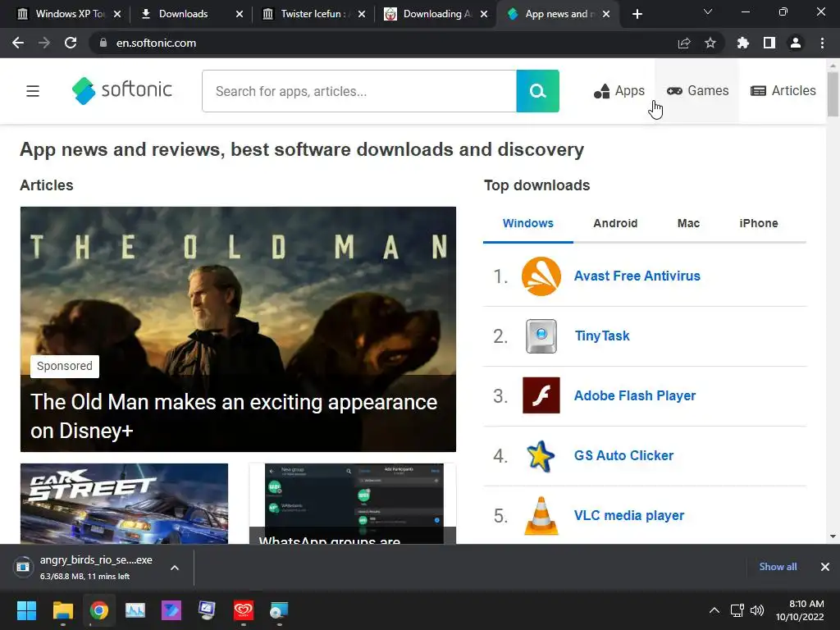The height and width of the screenshot is (630, 840).
Task: Open the clock and date panel
Action: 800,610
